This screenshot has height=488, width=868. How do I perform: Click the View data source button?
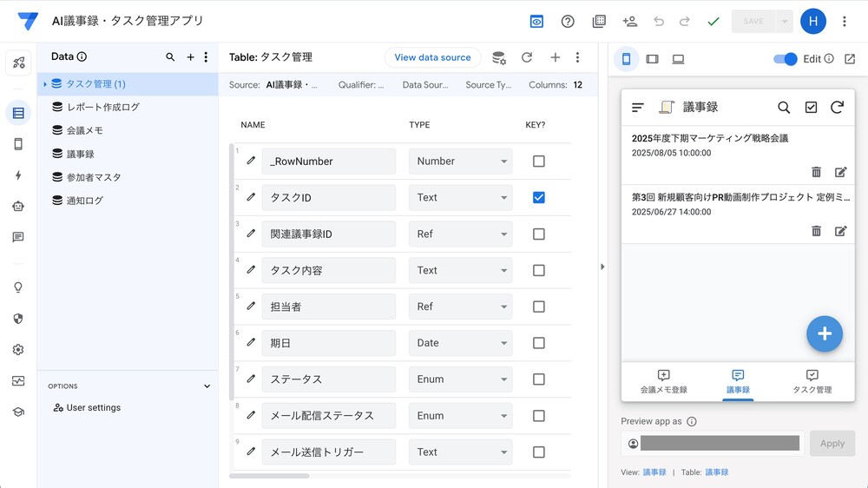click(432, 57)
